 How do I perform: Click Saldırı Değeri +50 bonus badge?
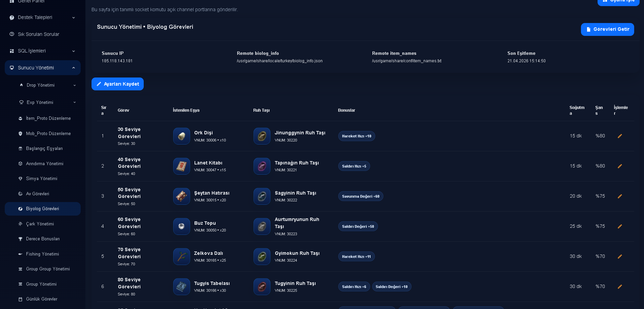(x=358, y=226)
